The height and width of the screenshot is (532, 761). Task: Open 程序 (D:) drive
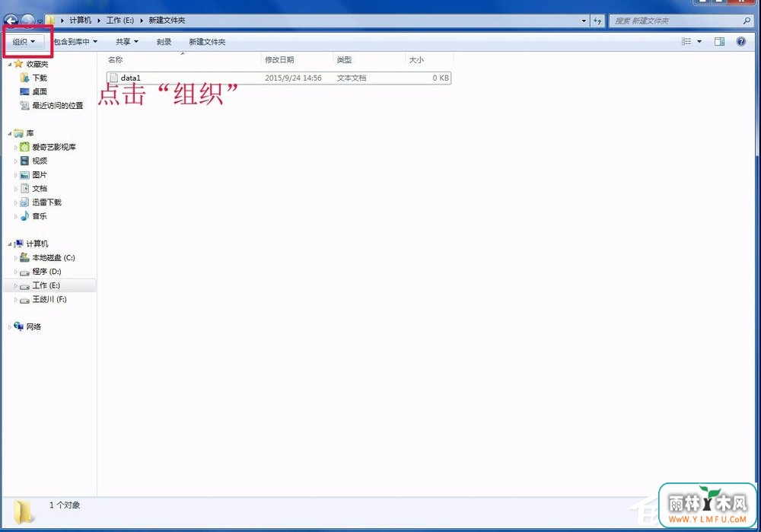click(x=46, y=272)
